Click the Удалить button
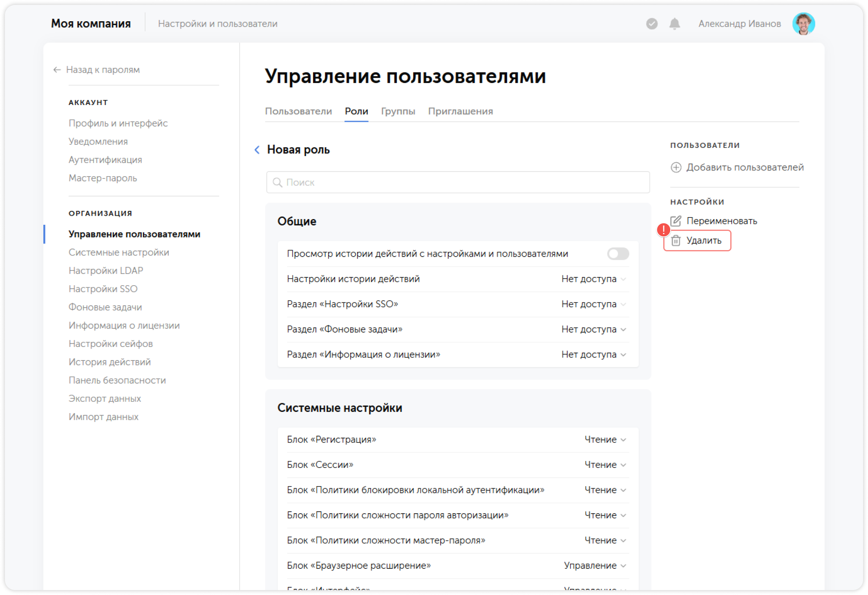 [x=705, y=241]
